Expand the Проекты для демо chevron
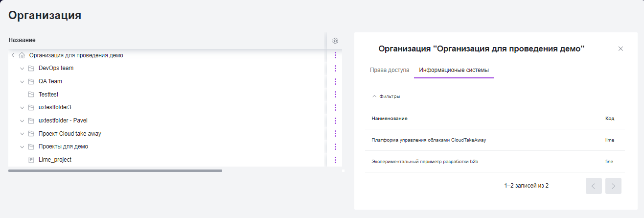The height and width of the screenshot is (218, 644). (x=22, y=146)
